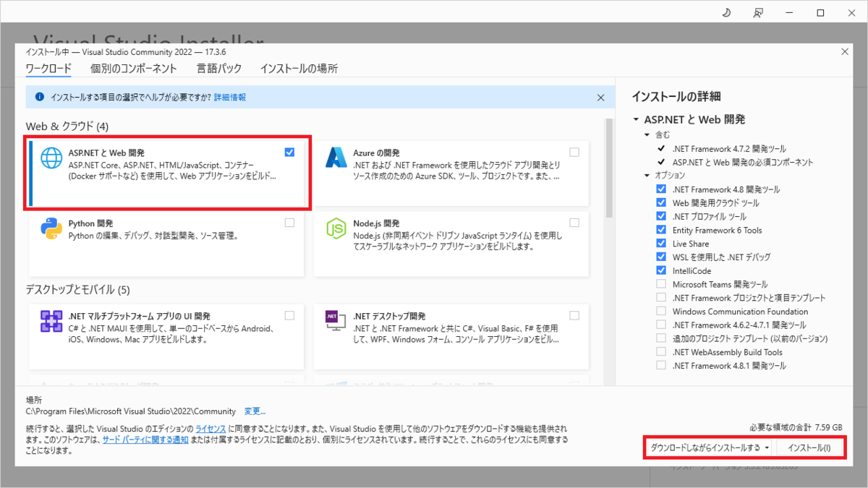Viewport: 868px width, 488px height.
Task: Click the workload list vertical scrollbar
Action: click(x=609, y=168)
